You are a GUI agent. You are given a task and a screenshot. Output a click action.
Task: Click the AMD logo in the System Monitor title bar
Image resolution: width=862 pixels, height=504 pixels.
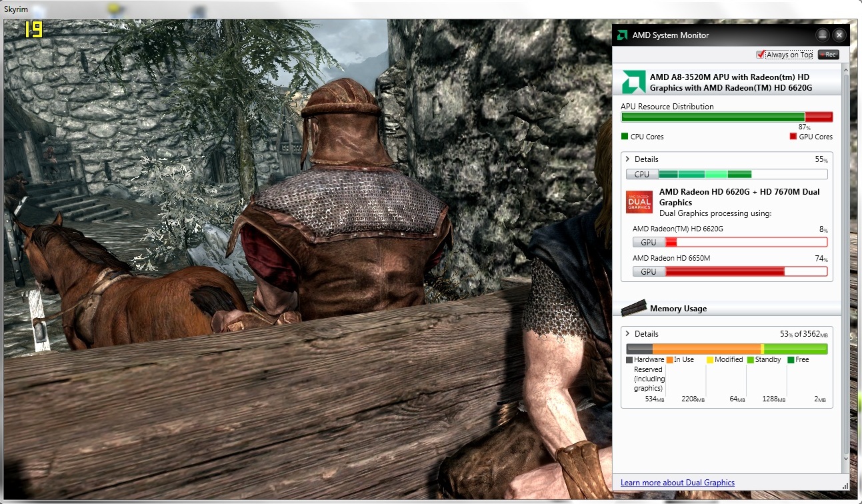point(621,35)
